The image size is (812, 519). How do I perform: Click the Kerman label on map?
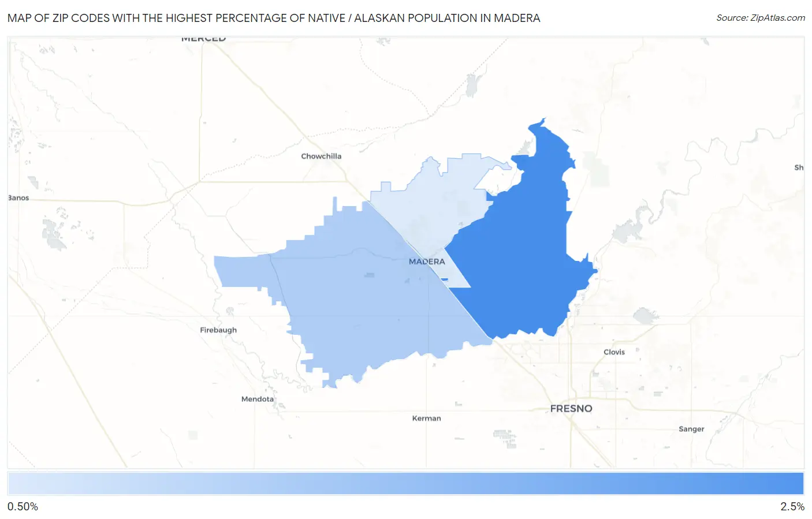[426, 419]
